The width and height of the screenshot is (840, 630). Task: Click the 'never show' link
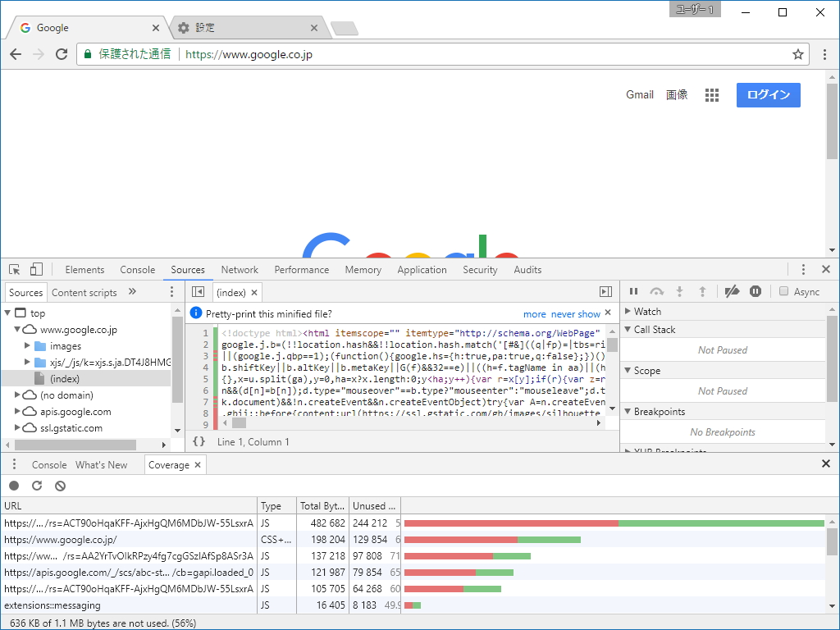click(575, 314)
